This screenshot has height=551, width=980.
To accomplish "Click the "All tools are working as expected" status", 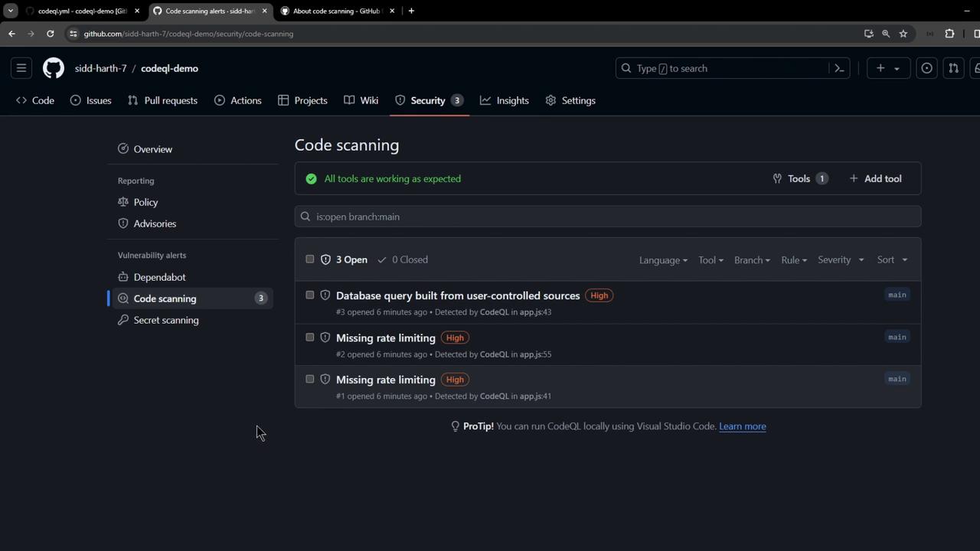I will pyautogui.click(x=393, y=178).
